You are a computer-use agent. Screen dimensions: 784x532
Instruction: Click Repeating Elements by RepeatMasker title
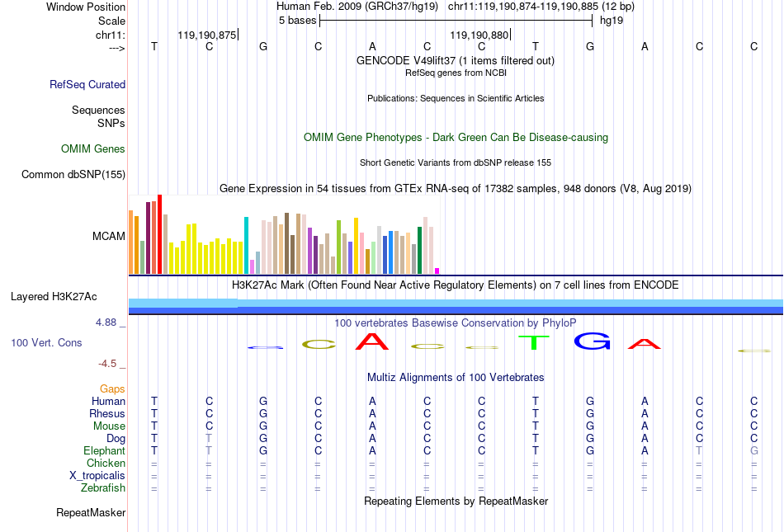(456, 501)
